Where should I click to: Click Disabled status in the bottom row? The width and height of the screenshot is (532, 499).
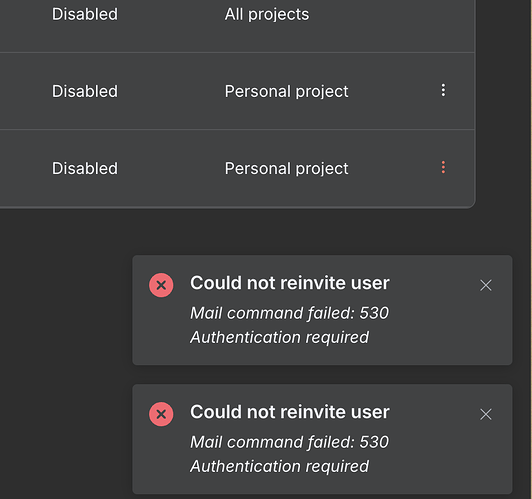pyautogui.click(x=85, y=168)
